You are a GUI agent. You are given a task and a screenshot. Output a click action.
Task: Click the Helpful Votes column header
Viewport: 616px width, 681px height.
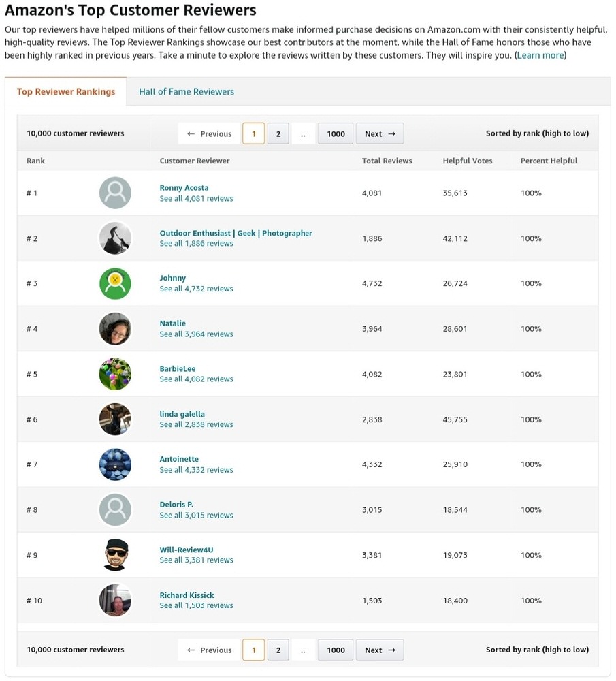coord(468,161)
